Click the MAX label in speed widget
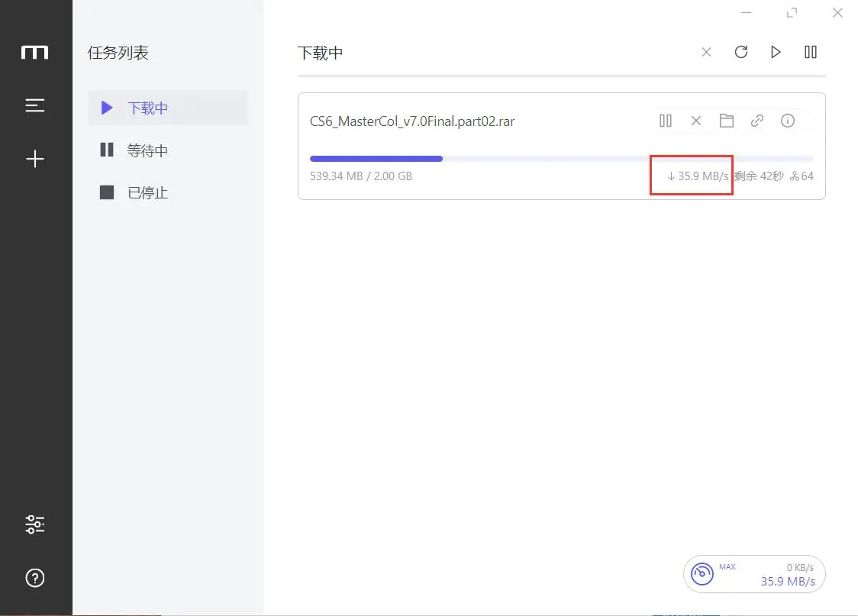Screen dimensions: 858x616 [727, 566]
